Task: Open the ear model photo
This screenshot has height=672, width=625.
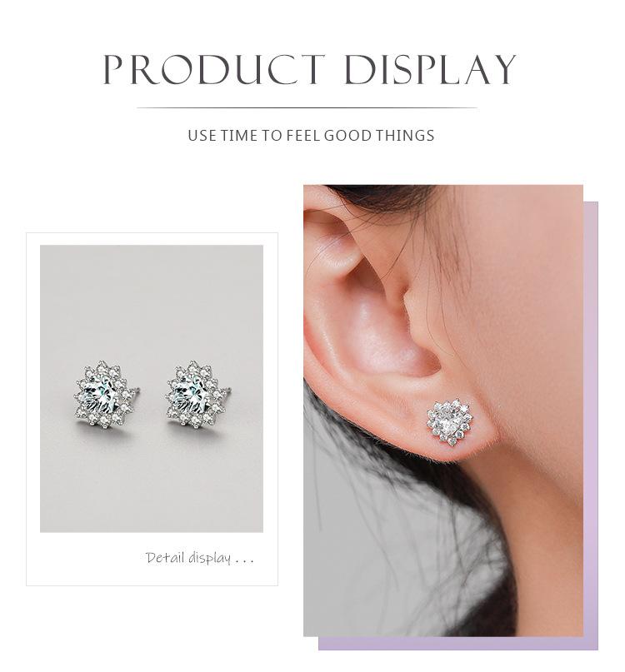Action: click(442, 411)
